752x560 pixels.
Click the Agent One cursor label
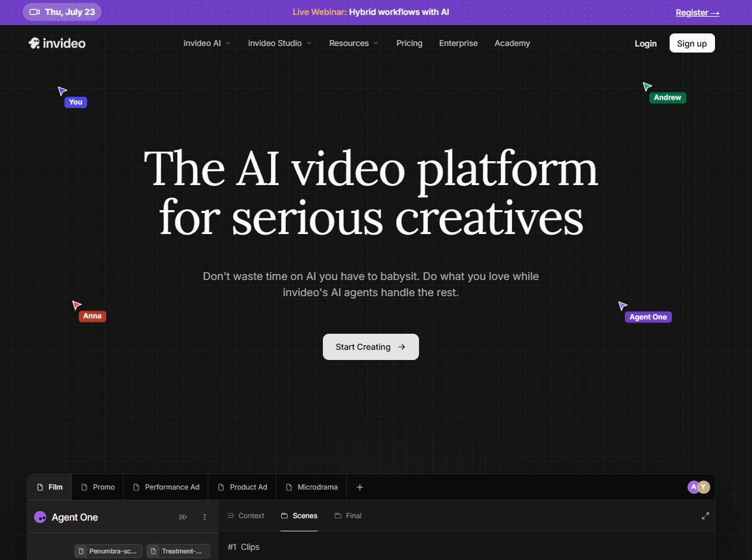(x=648, y=317)
